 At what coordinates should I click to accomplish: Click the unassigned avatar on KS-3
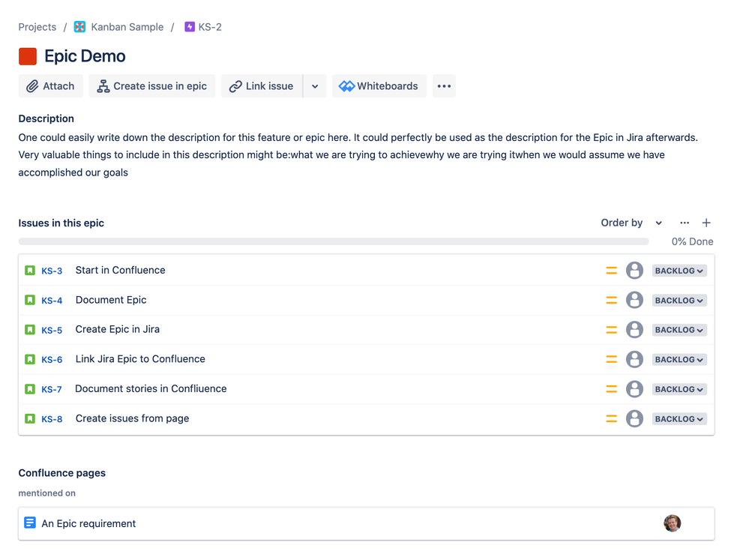pos(634,271)
